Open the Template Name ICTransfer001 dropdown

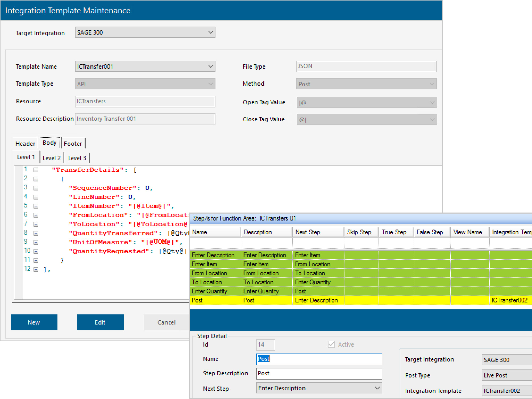[x=210, y=66]
